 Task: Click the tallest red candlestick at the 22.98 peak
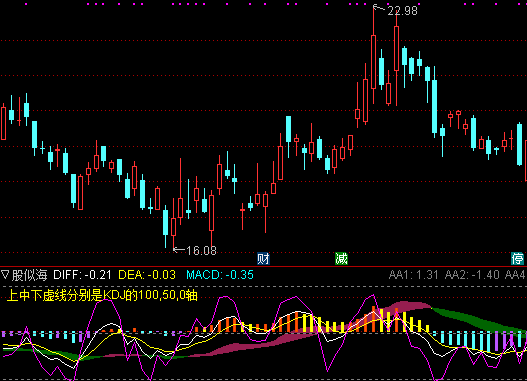373,56
